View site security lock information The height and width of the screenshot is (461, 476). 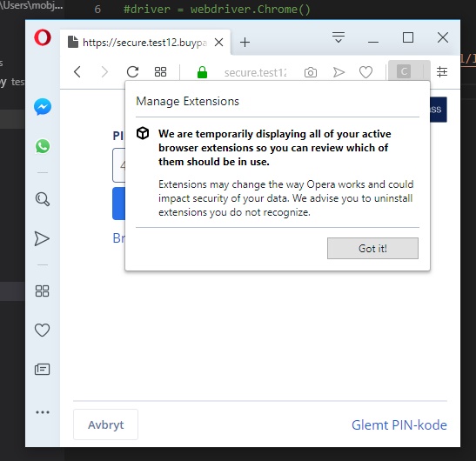tap(202, 72)
